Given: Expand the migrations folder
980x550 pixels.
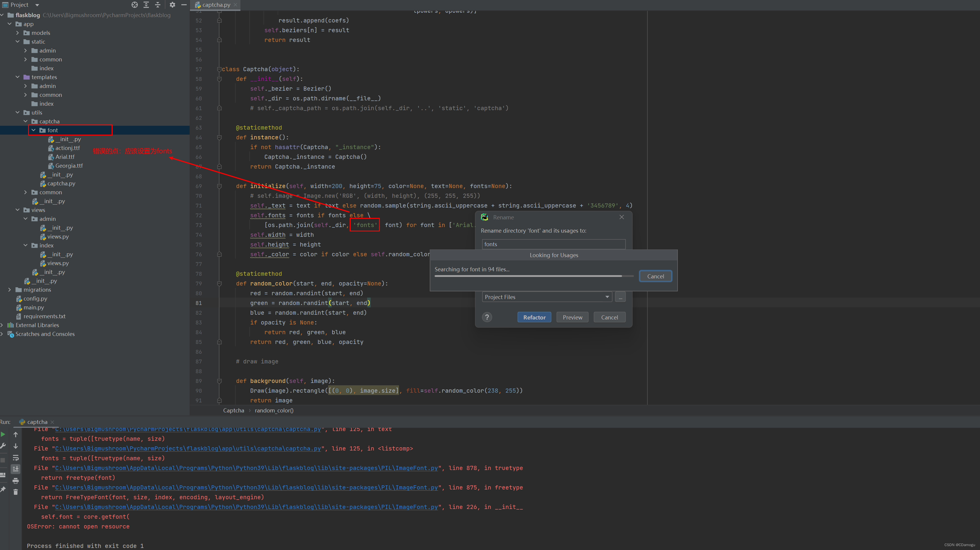Looking at the screenshot, I should click(9, 290).
